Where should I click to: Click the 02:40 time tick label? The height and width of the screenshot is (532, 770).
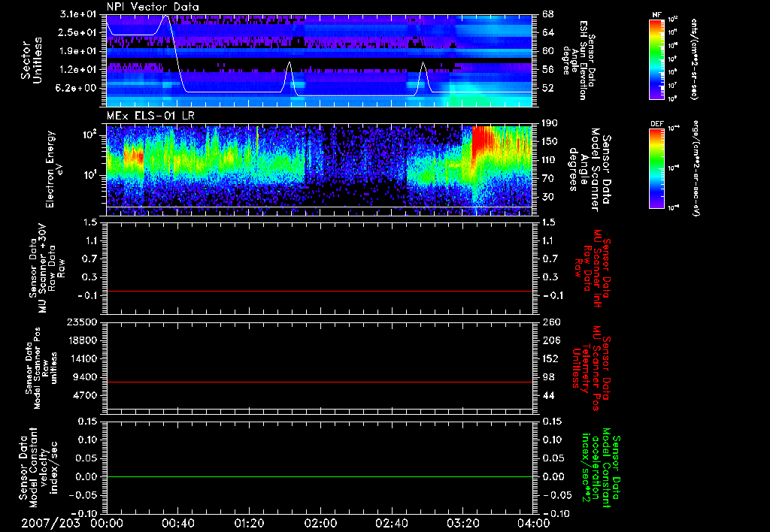(391, 524)
